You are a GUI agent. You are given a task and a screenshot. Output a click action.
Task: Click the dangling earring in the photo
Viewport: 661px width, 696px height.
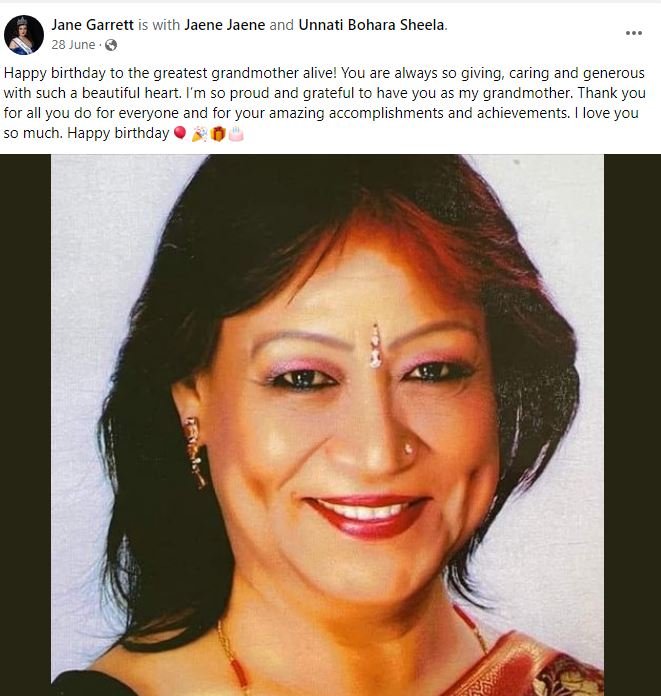[195, 453]
